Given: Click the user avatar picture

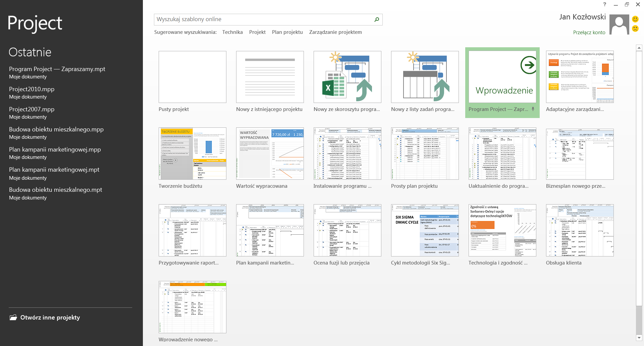Looking at the screenshot, I should [x=619, y=24].
